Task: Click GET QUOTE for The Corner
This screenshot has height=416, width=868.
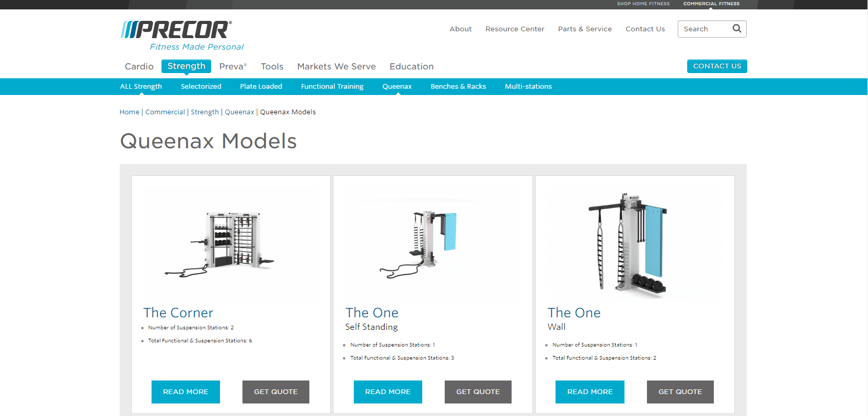Action: (276, 392)
